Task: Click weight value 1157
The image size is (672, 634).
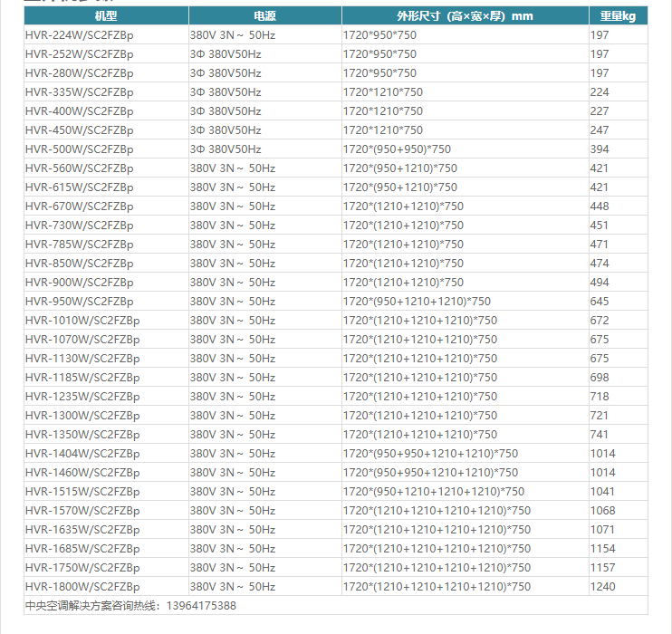Action: pyautogui.click(x=602, y=567)
